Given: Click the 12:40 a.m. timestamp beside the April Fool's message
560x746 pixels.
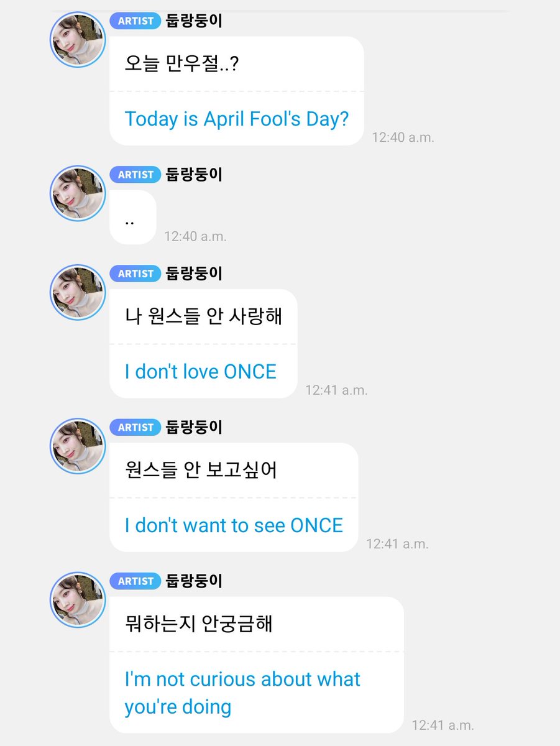Looking at the screenshot, I should click(x=403, y=137).
